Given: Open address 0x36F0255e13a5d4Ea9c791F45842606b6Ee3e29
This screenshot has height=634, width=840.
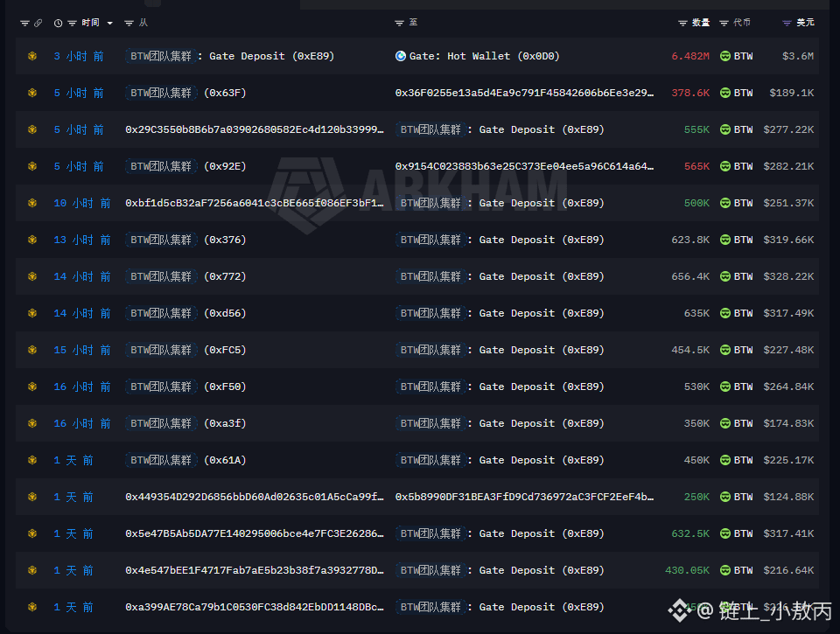Looking at the screenshot, I should pos(524,93).
